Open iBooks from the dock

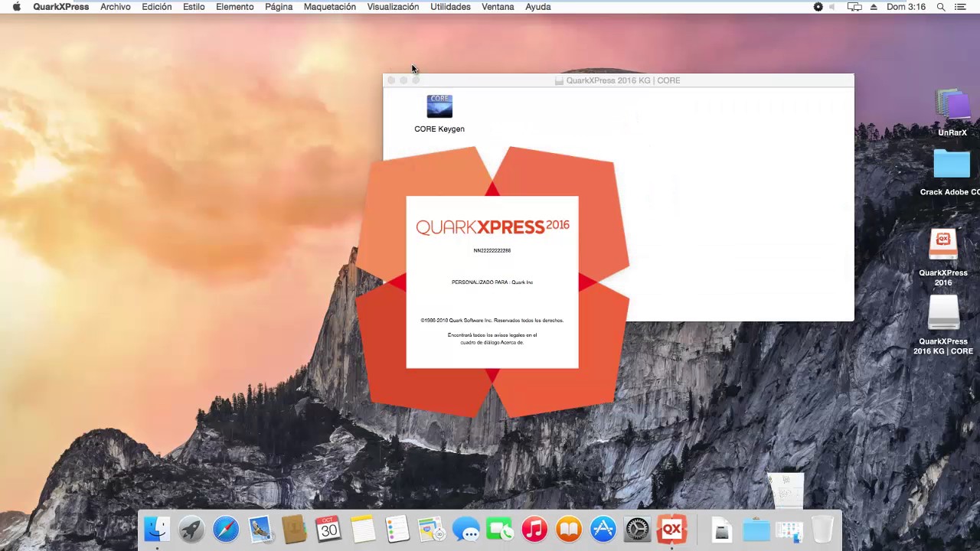pos(569,529)
